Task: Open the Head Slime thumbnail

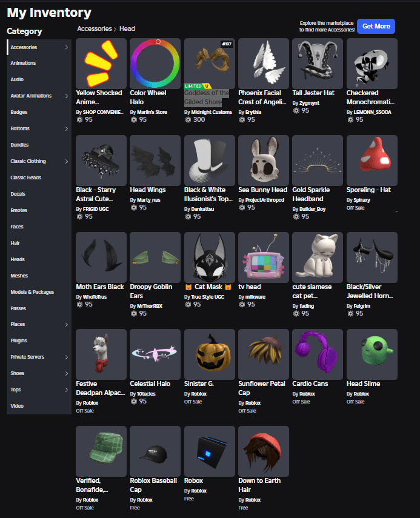Action: [x=372, y=354]
